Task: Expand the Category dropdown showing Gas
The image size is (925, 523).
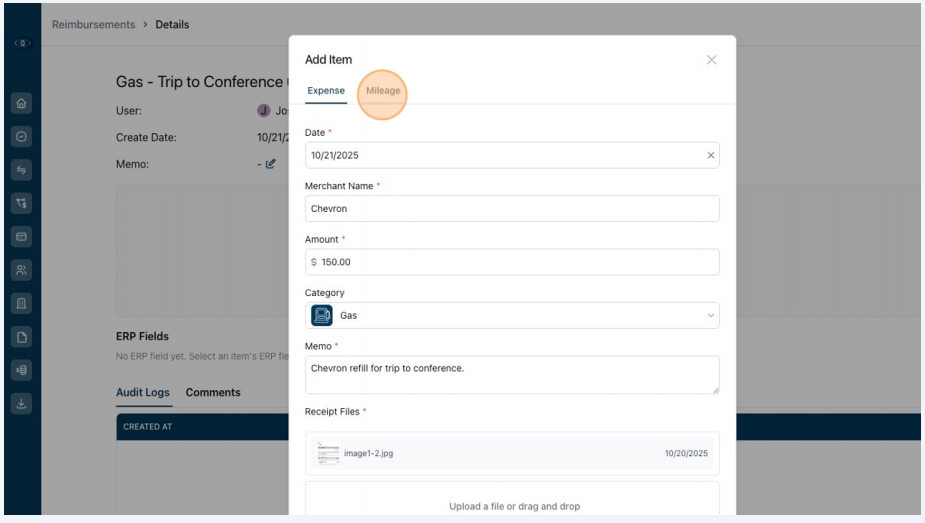Action: point(512,315)
